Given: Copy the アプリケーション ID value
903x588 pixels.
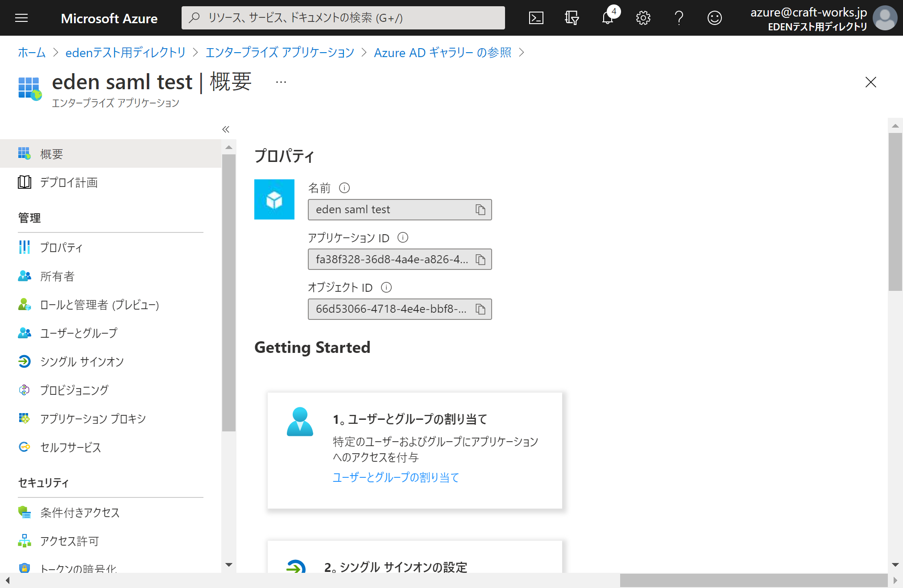Looking at the screenshot, I should tap(480, 260).
